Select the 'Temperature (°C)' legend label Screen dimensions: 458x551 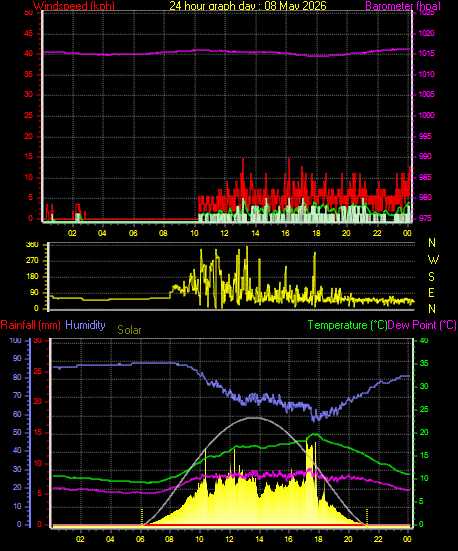[348, 325]
